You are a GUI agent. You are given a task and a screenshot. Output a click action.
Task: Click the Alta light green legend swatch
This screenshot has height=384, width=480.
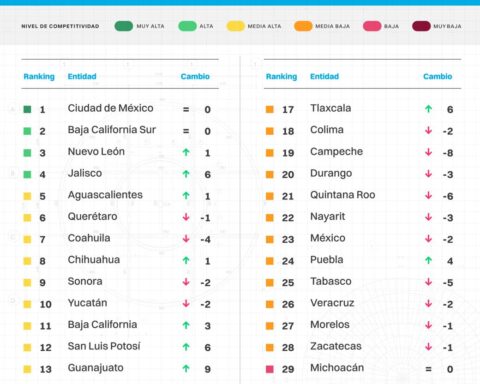click(187, 26)
